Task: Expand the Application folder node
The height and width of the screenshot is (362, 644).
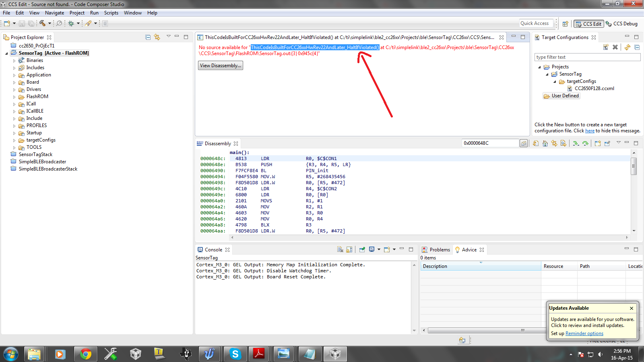Action: coord(14,75)
